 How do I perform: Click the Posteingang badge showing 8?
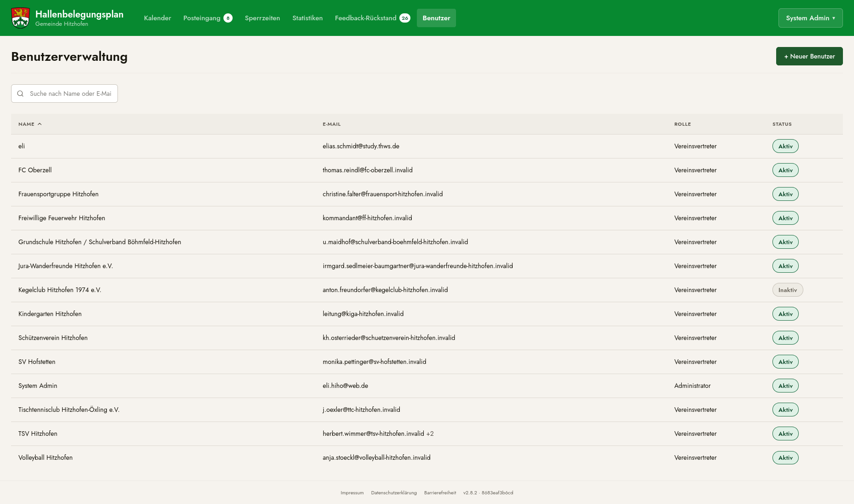point(228,18)
